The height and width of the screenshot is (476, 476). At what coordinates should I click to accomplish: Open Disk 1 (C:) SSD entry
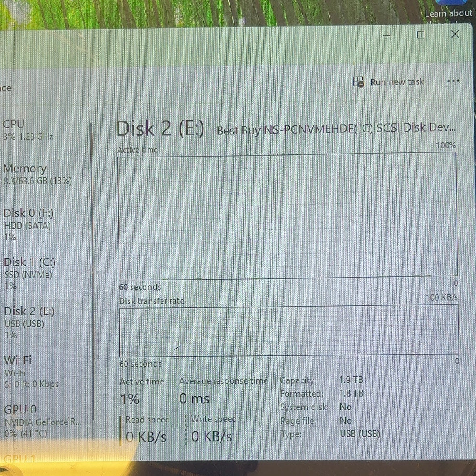30,273
